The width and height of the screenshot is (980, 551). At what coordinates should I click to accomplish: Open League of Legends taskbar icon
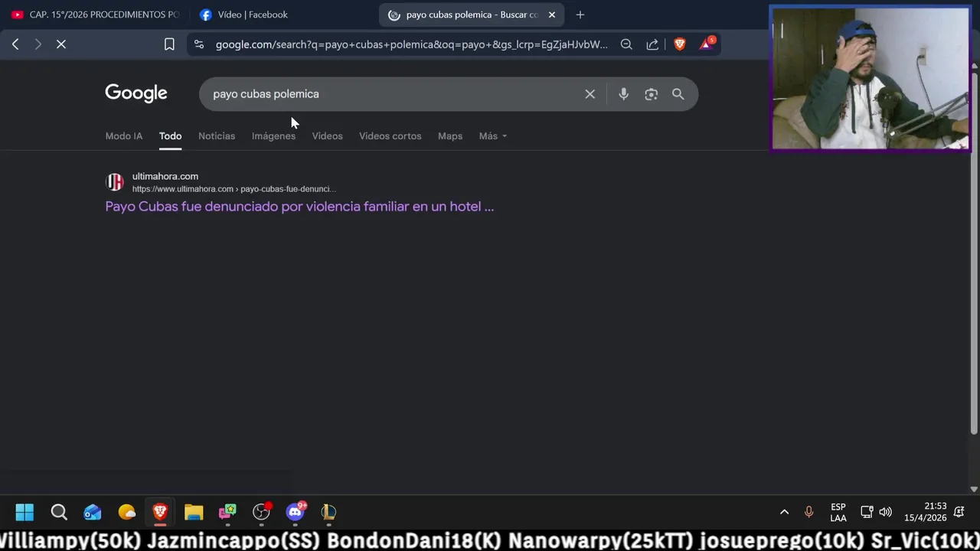[x=328, y=512]
